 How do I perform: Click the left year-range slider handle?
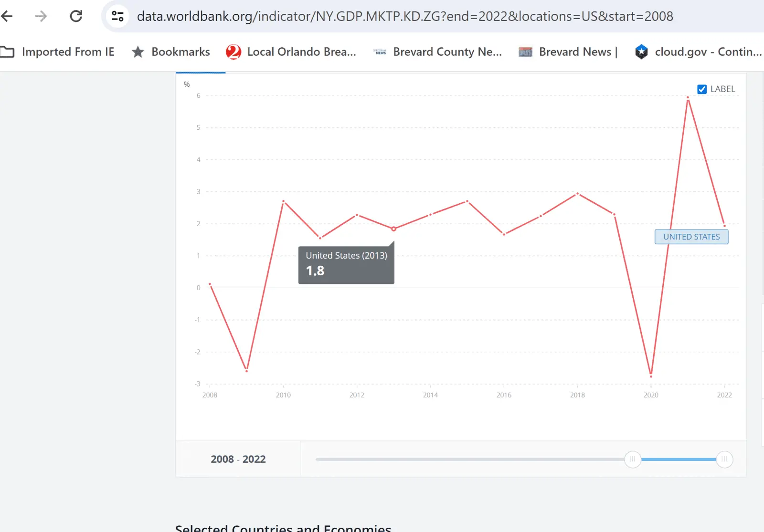633,459
